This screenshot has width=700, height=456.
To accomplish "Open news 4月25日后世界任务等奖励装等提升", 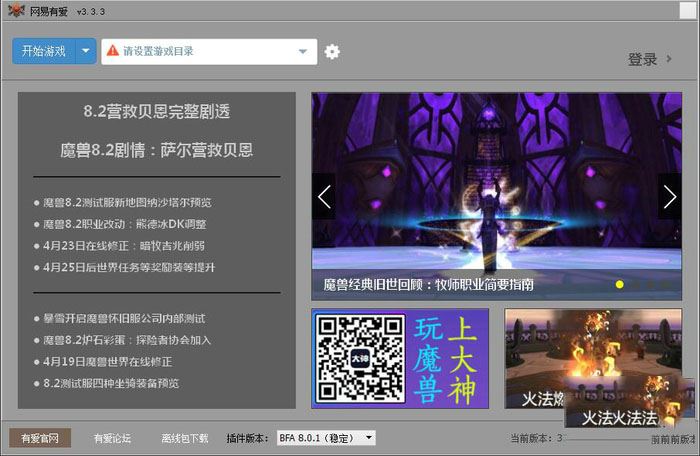I will pyautogui.click(x=129, y=267).
